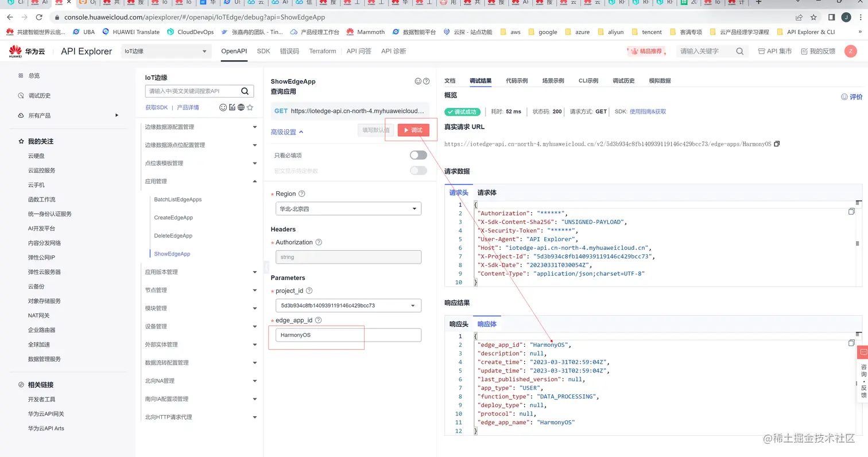Open the user avatar Z in header
Viewport: 868px width, 457px height.
coord(851,51)
